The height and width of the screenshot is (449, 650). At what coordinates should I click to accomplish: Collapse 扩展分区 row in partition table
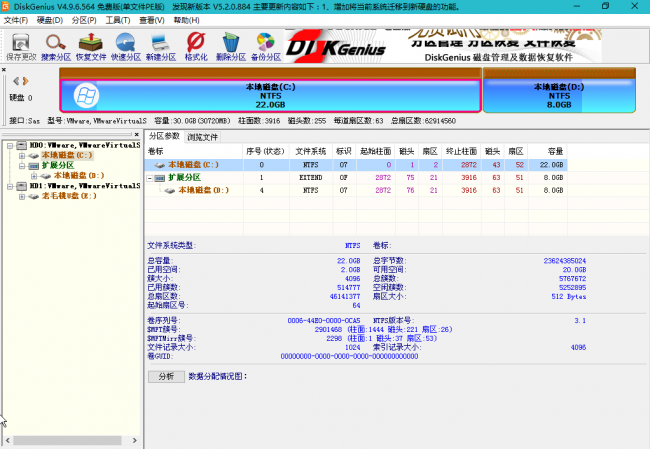[150, 178]
